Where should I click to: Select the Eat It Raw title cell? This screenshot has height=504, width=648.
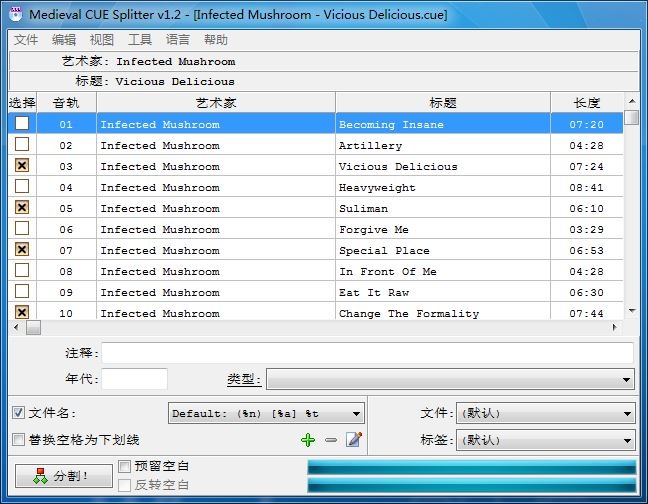[443, 292]
